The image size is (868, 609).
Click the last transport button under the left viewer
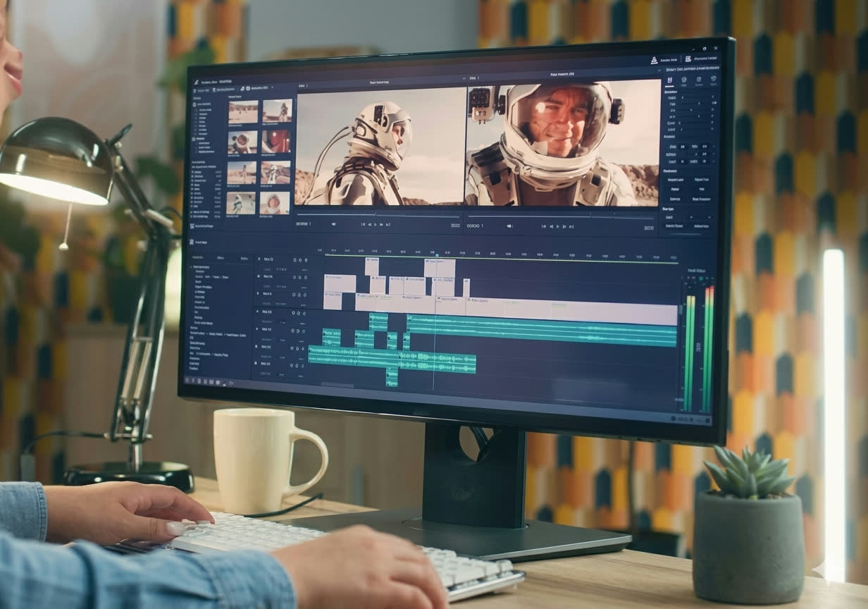click(388, 224)
